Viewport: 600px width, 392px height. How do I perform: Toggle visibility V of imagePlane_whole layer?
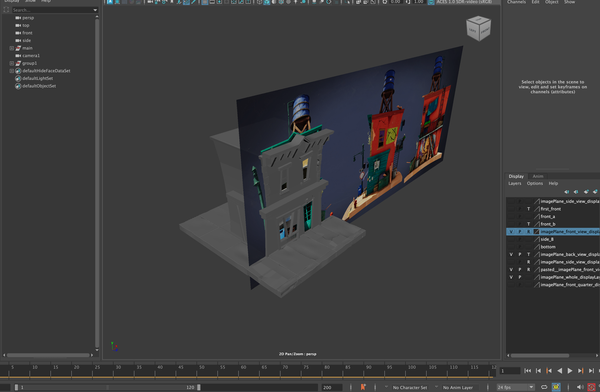511,277
